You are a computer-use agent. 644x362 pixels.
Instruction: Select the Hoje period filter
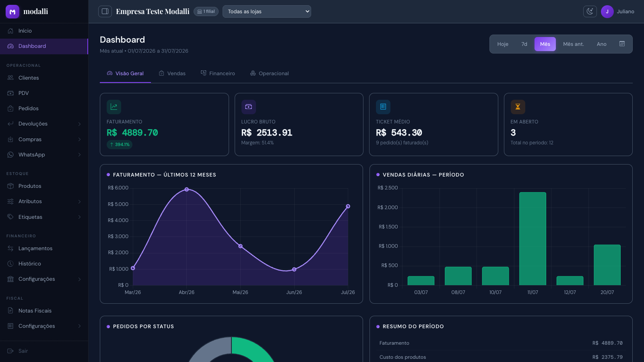click(503, 44)
